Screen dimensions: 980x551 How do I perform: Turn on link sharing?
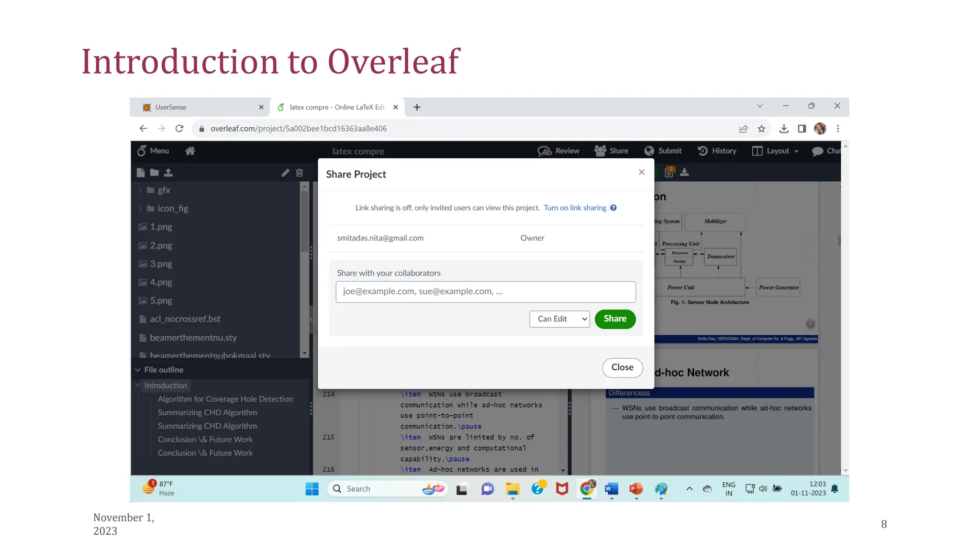[x=575, y=208]
